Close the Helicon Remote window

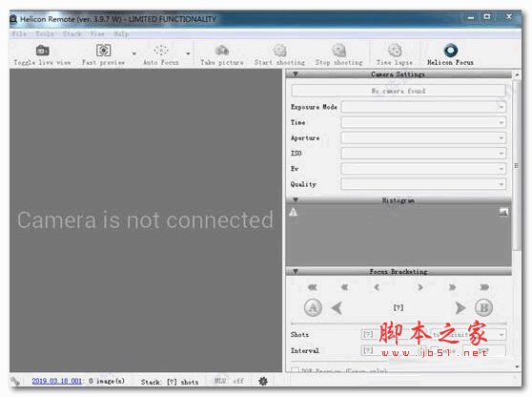click(509, 16)
